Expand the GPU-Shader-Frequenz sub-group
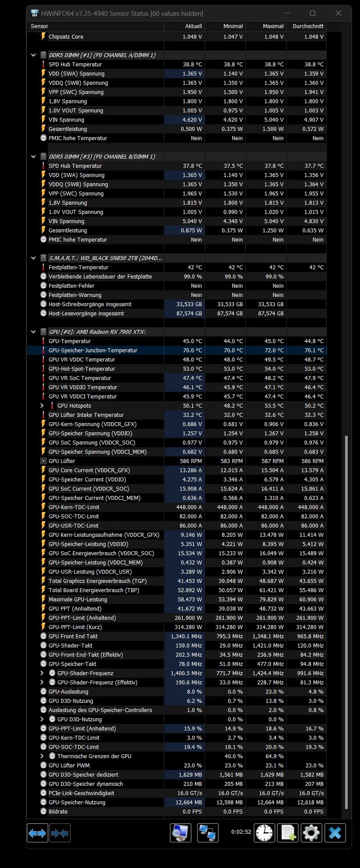Image resolution: width=360 pixels, height=868 pixels. coord(42,673)
